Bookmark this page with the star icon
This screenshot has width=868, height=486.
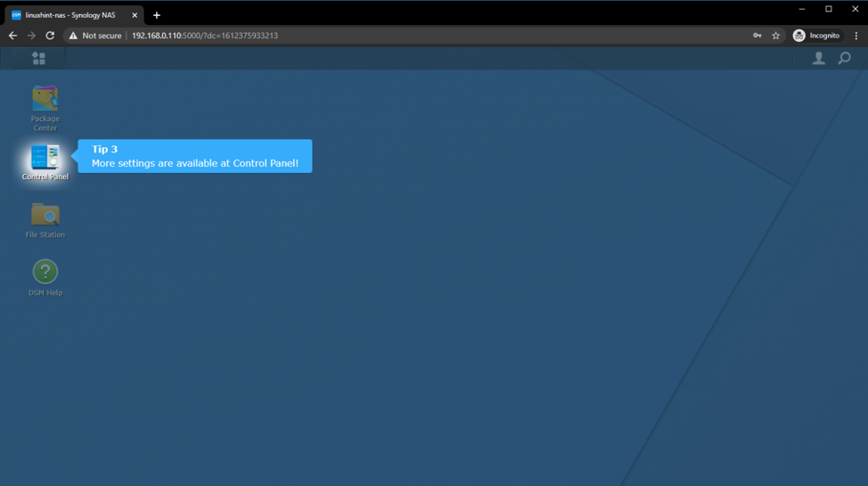(775, 36)
